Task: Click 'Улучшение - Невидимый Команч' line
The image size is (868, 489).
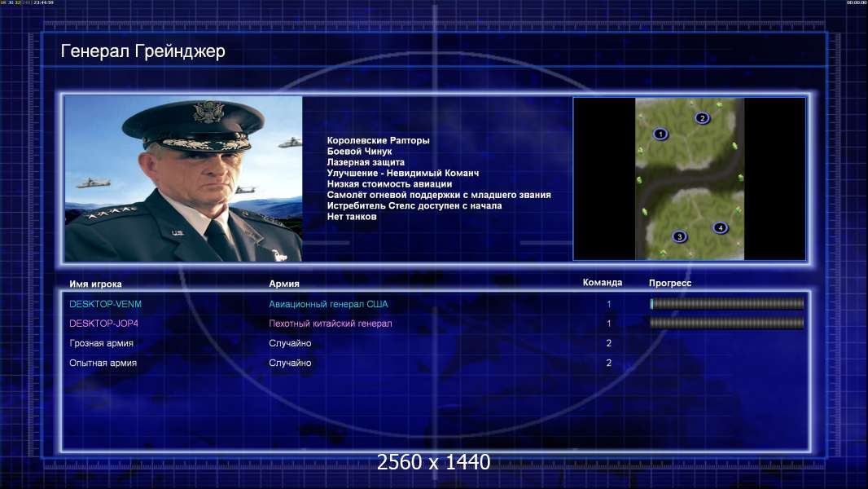Action: click(x=403, y=173)
